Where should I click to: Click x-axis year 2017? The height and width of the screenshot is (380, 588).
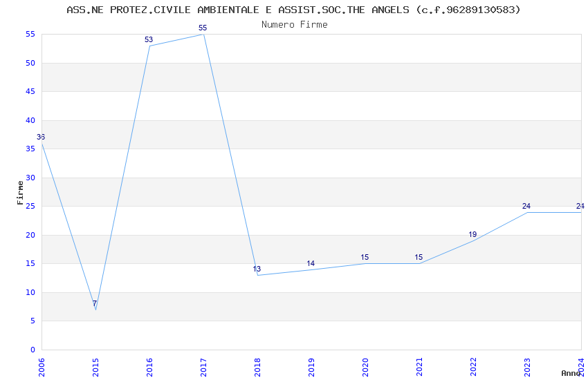[x=203, y=367]
